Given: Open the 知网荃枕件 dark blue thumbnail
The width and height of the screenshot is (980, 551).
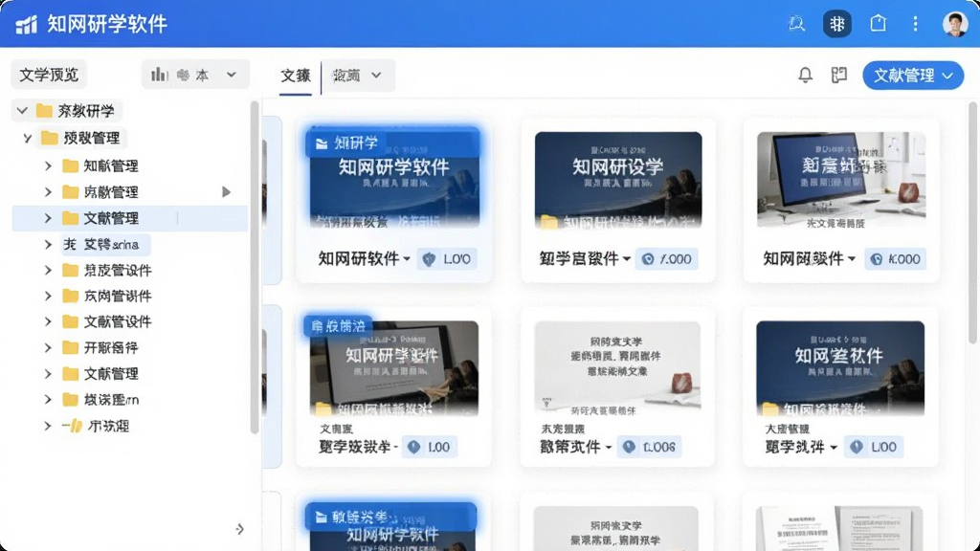Looking at the screenshot, I should click(x=840, y=368).
